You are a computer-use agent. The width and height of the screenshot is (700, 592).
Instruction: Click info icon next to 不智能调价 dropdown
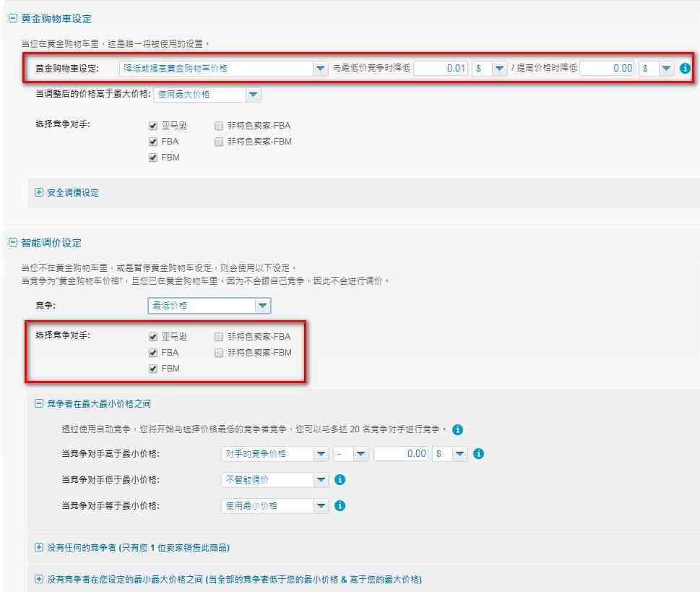340,479
